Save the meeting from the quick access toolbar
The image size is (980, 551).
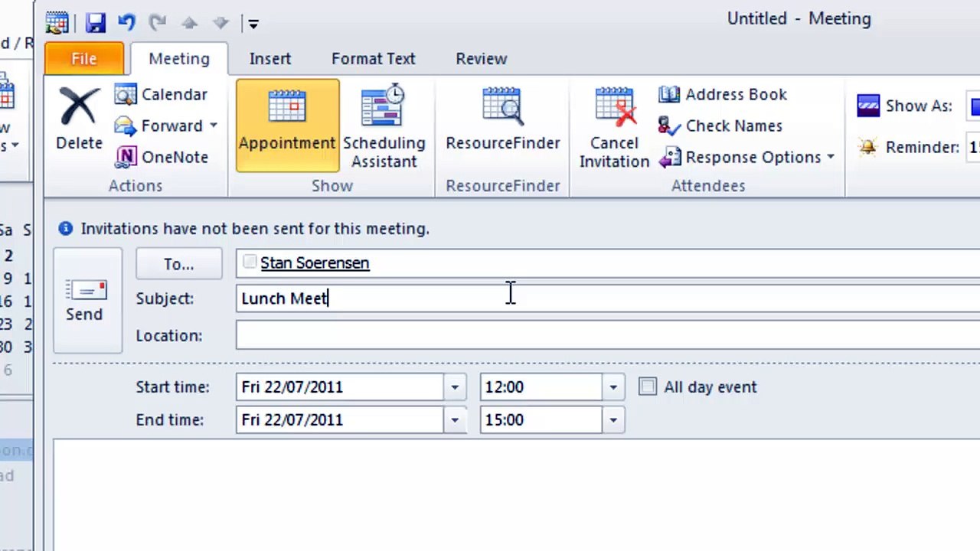click(x=95, y=23)
